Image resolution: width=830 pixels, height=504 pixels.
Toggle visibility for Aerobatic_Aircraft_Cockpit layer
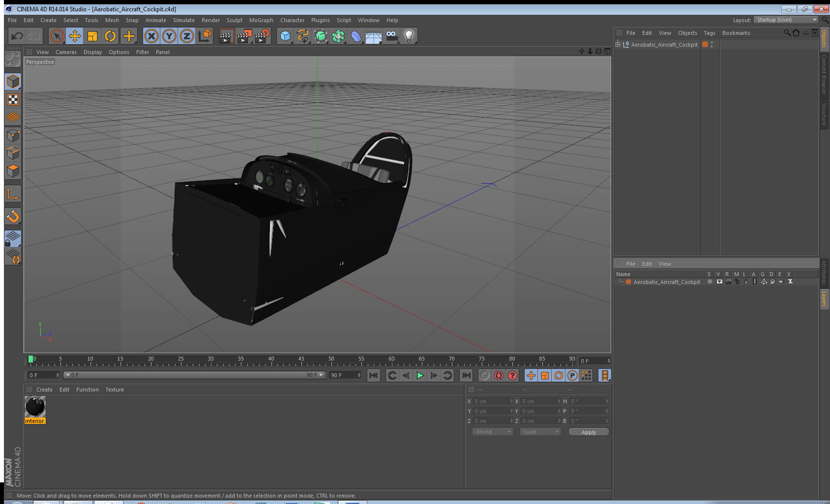pyautogui.click(x=719, y=282)
